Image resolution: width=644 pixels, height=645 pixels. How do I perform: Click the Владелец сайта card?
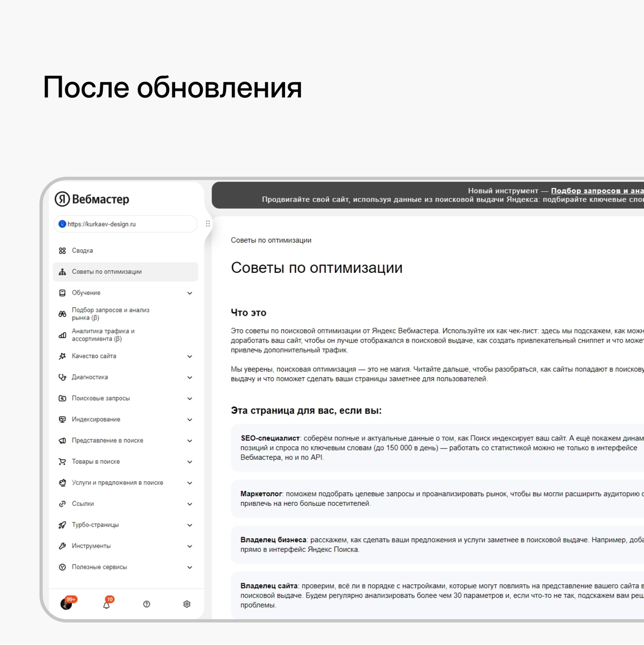pyautogui.click(x=437, y=596)
